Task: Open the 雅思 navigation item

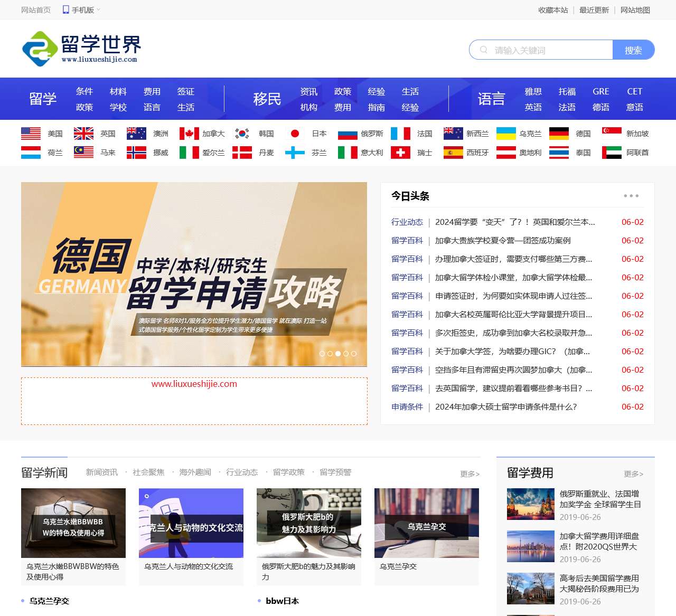Action: coord(533,91)
